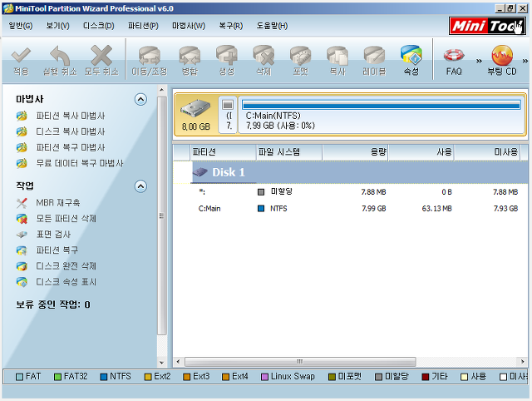Click the Apply (적용) checkmark toolbar icon
This screenshot has height=401, width=532.
(21, 55)
